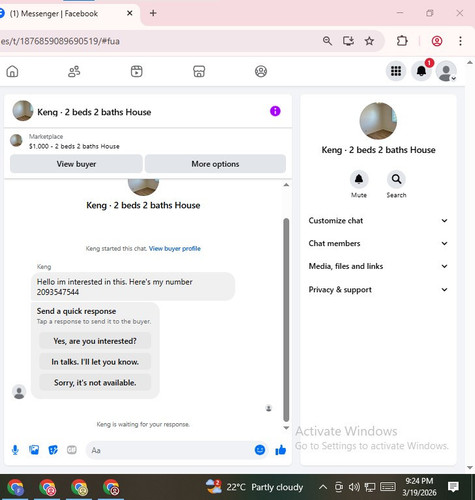Click the page scrollbar up arrow at right edge

pos(470,63)
